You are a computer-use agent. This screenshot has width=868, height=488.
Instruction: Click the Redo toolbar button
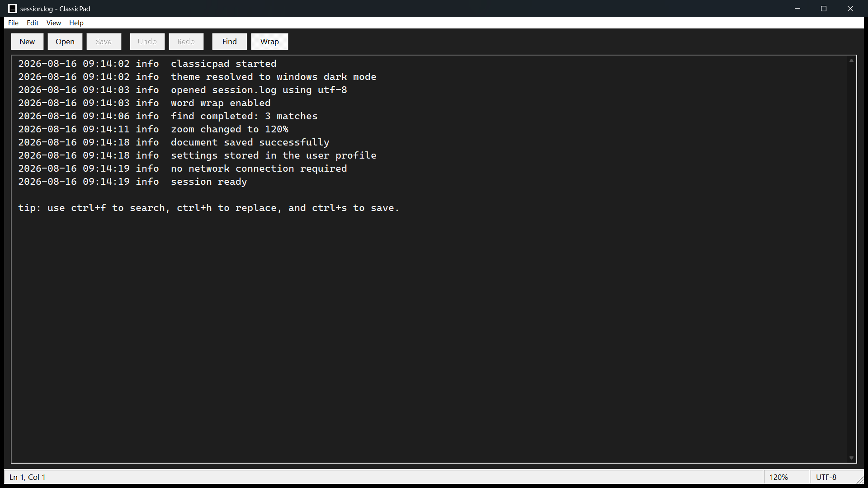pos(186,42)
